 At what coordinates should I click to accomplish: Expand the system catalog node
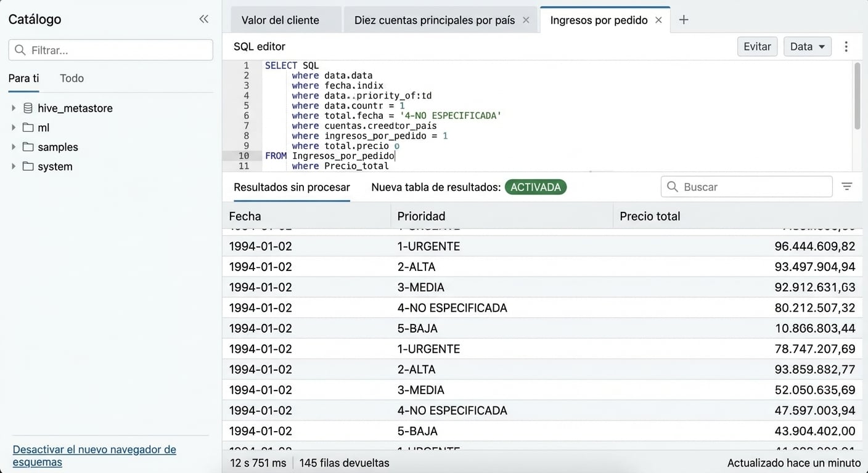14,166
